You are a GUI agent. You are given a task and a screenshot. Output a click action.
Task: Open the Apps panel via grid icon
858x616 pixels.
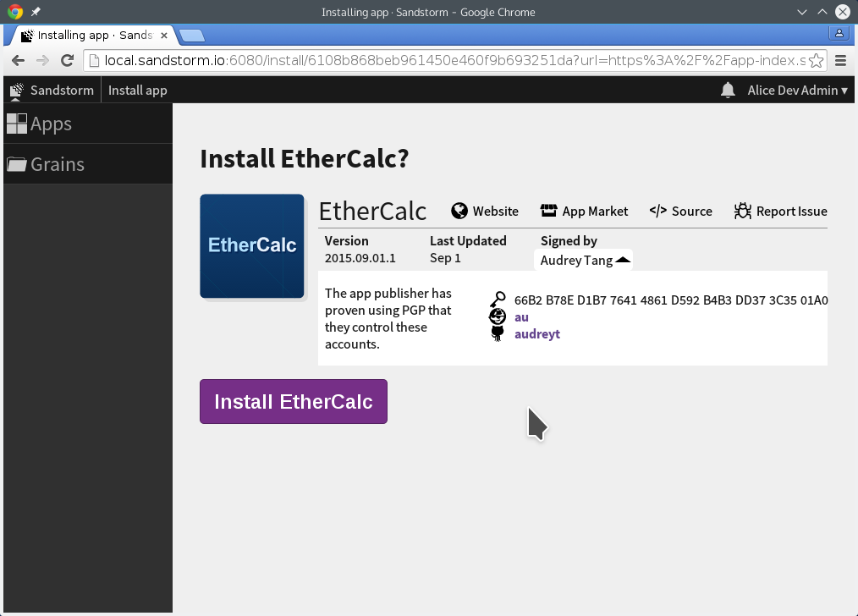point(16,124)
